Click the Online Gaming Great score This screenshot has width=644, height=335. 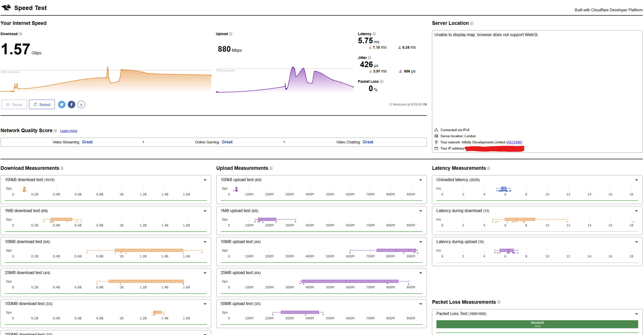pos(227,142)
